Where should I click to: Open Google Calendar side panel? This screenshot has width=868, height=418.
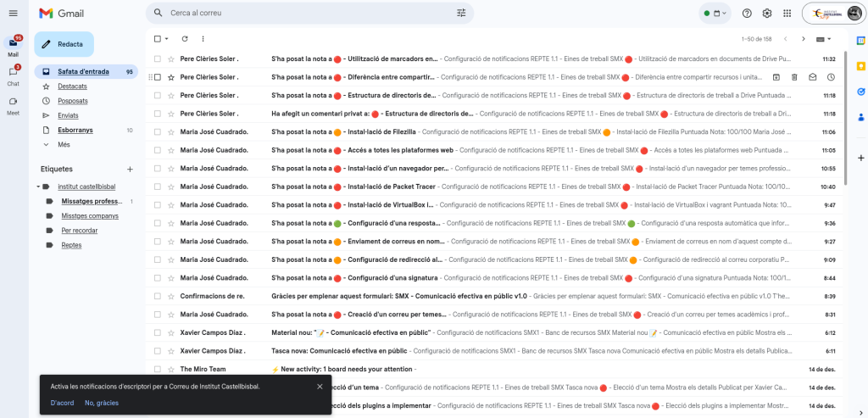[x=861, y=40]
